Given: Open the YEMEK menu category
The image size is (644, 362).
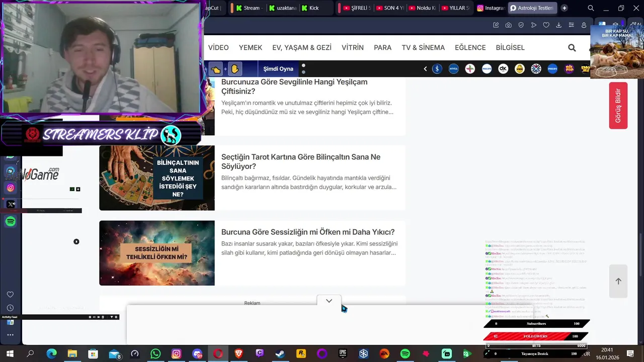Looking at the screenshot, I should (x=251, y=48).
